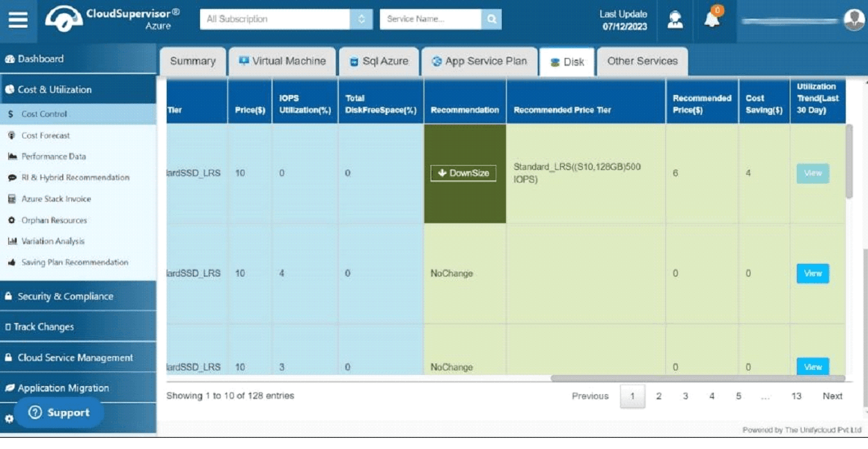The width and height of the screenshot is (868, 449).
Task: Open the All Subscription dropdown
Action: click(287, 19)
